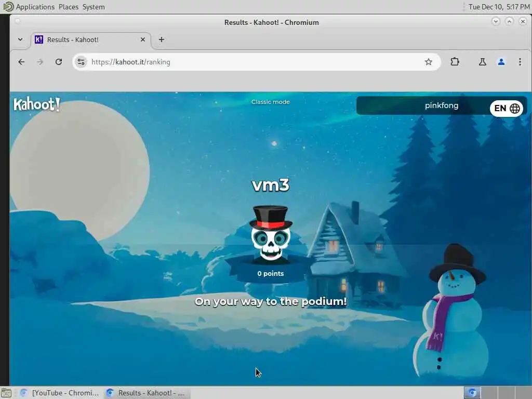Reload the Kahoot results page
This screenshot has width=532, height=399.
tap(59, 62)
